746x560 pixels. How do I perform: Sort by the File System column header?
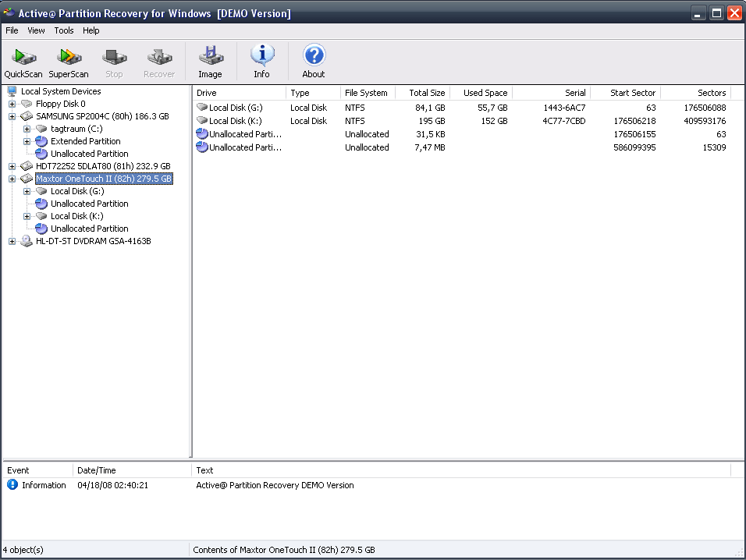point(368,93)
